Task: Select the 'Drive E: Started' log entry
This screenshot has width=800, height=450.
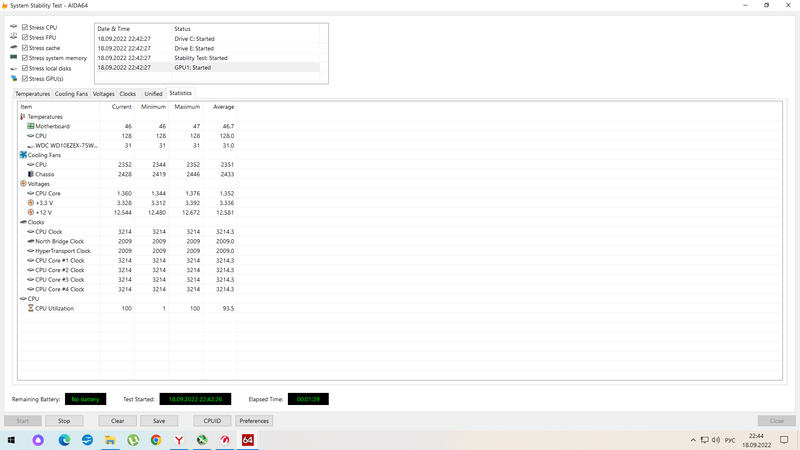Action: coord(207,48)
